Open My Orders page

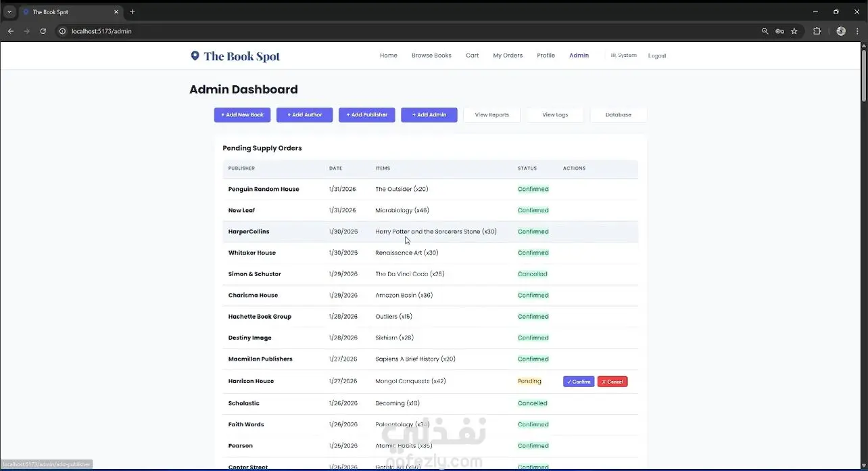click(x=508, y=55)
